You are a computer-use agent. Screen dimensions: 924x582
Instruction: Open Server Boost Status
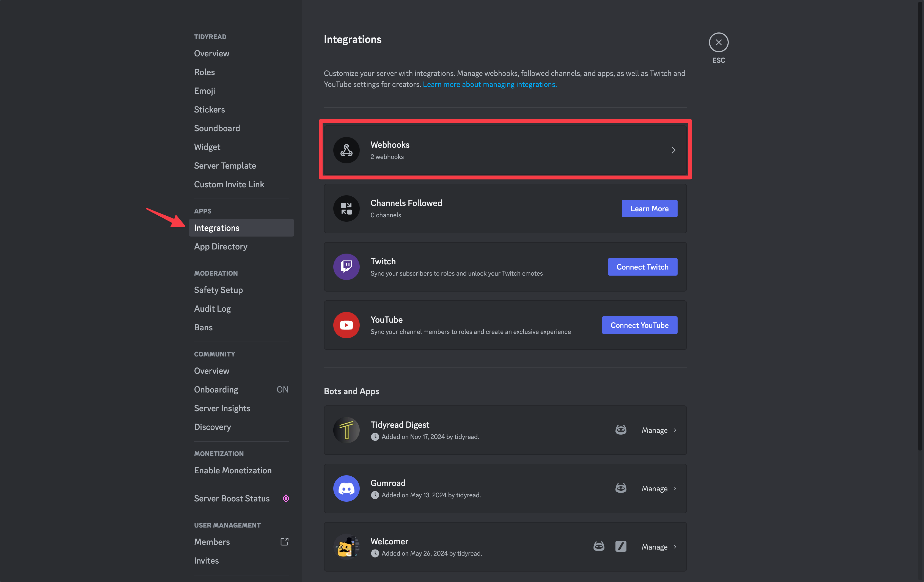(x=241, y=498)
